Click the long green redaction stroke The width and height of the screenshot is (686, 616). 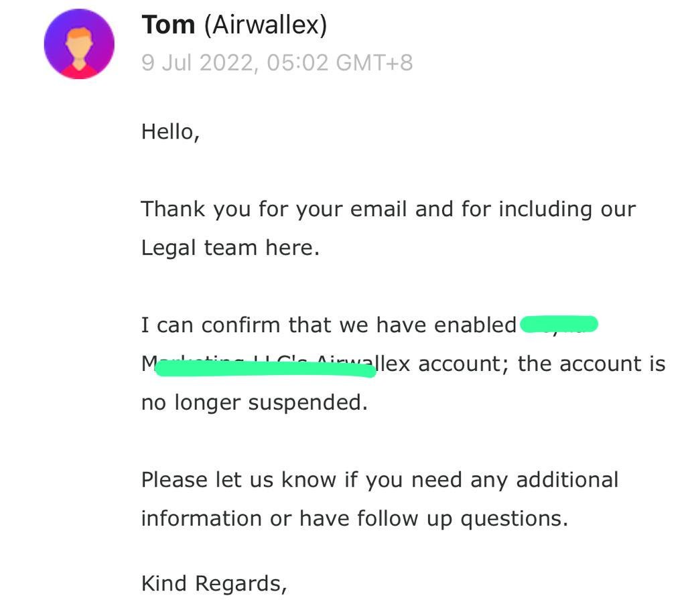(265, 369)
